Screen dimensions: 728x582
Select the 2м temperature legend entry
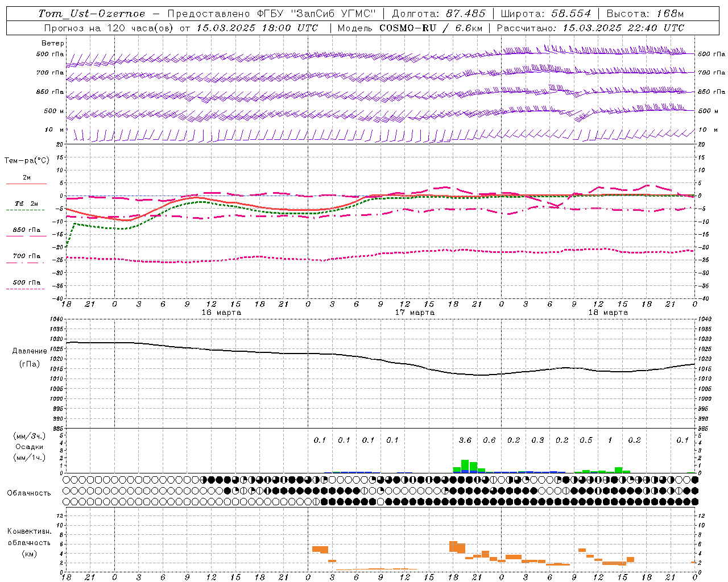click(27, 178)
